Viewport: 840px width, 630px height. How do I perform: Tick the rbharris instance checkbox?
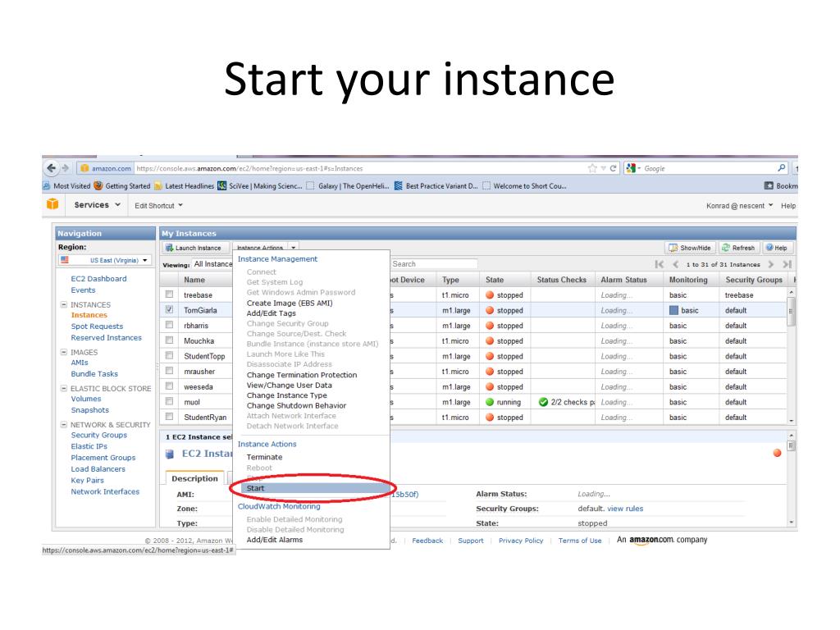(169, 325)
